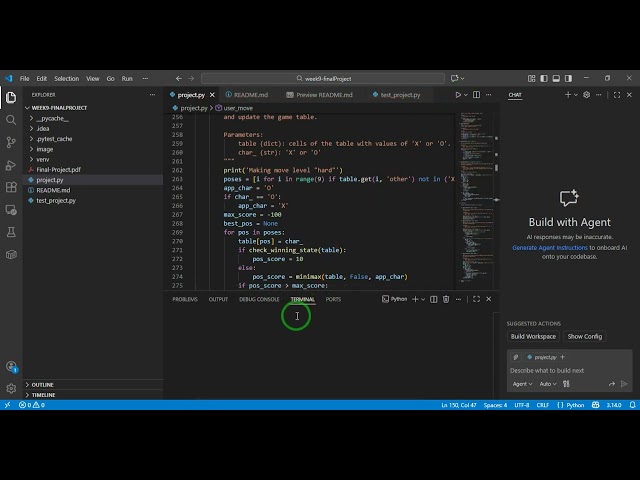The width and height of the screenshot is (640, 480).
Task: Open the Extensions view
Action: pyautogui.click(x=11, y=187)
